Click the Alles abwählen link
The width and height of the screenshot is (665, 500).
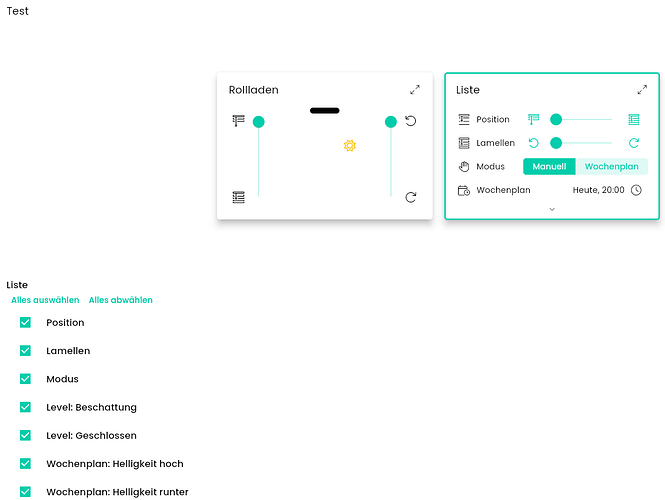pos(121,300)
